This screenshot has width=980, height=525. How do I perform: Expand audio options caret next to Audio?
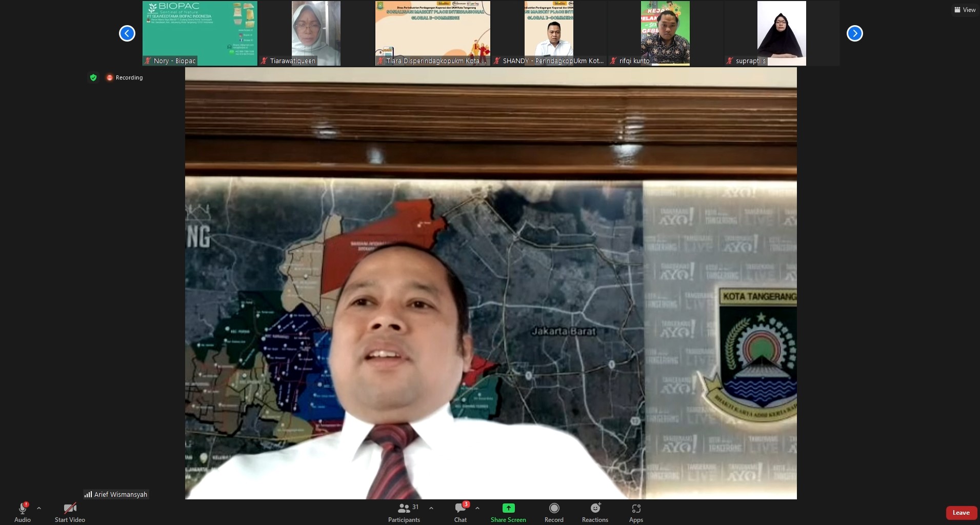(x=39, y=508)
